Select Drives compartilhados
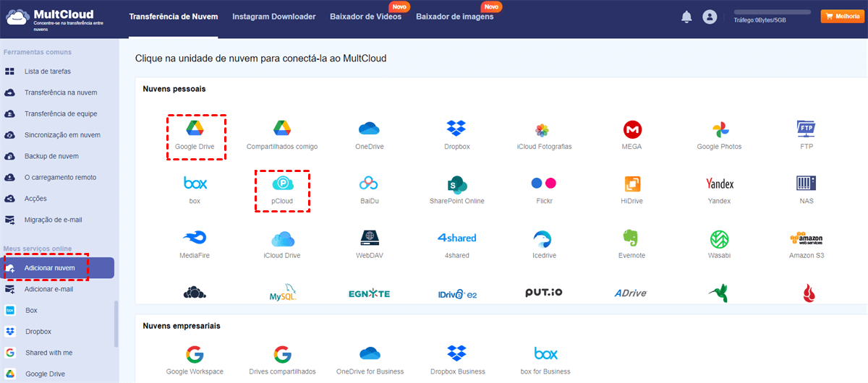Image resolution: width=868 pixels, height=383 pixels. click(282, 359)
